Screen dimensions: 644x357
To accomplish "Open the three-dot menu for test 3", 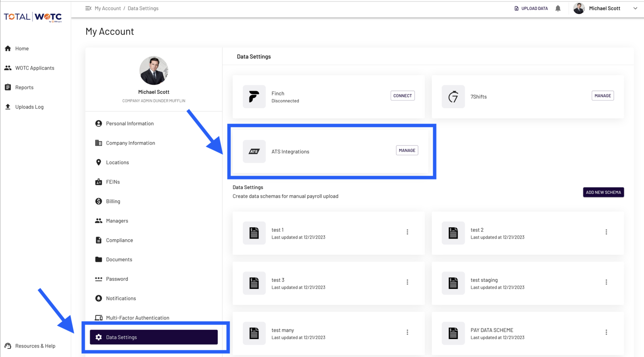I will click(x=407, y=282).
